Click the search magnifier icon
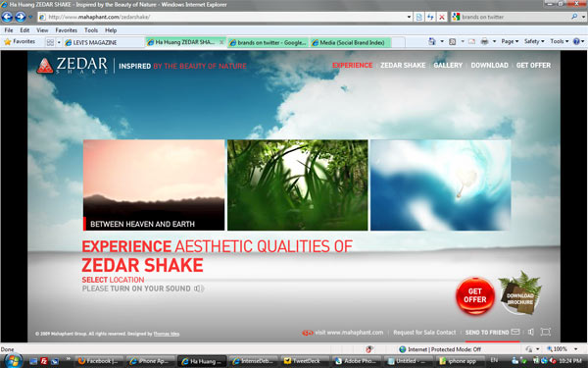 tap(574, 17)
